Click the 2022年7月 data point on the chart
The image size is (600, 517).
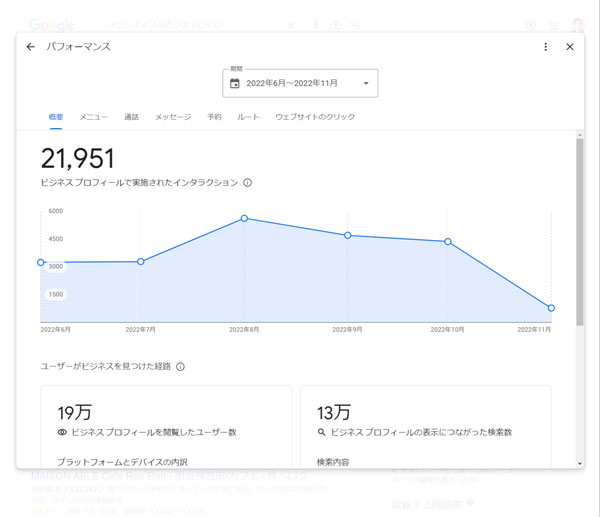pyautogui.click(x=140, y=262)
